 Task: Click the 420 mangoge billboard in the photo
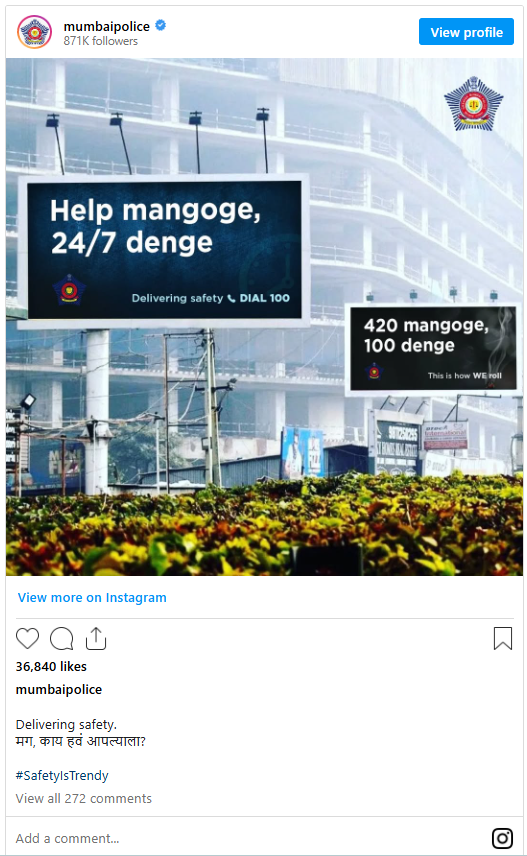(433, 348)
